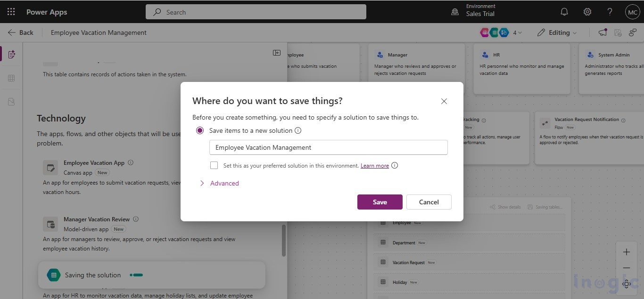Open the Editing mode dropdown
The width and height of the screenshot is (644, 299).
click(x=557, y=32)
